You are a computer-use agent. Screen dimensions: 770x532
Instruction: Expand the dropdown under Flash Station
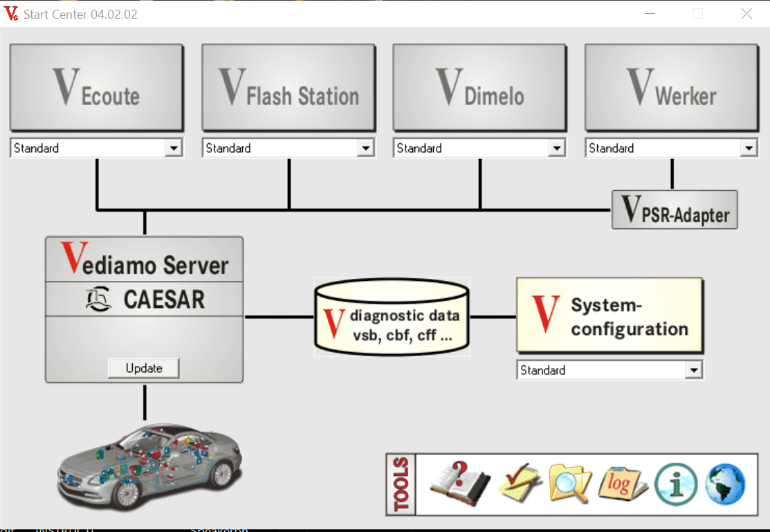pyautogui.click(x=365, y=148)
